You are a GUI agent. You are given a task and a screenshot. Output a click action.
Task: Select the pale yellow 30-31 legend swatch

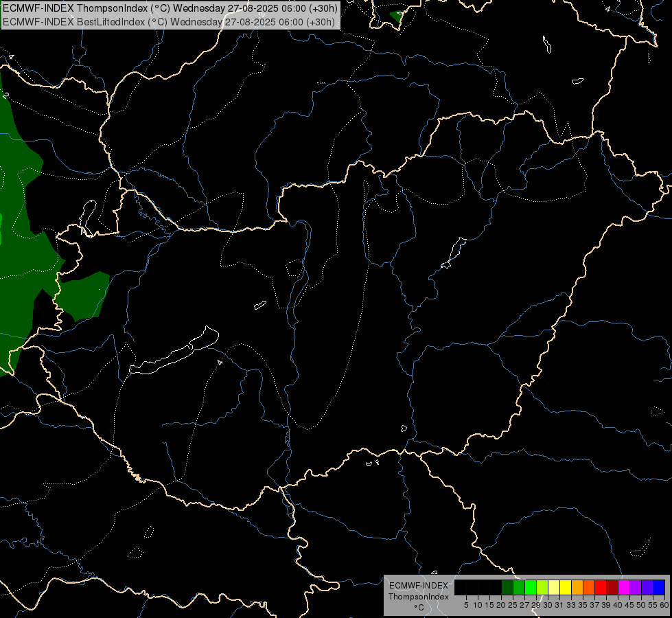coord(554,587)
